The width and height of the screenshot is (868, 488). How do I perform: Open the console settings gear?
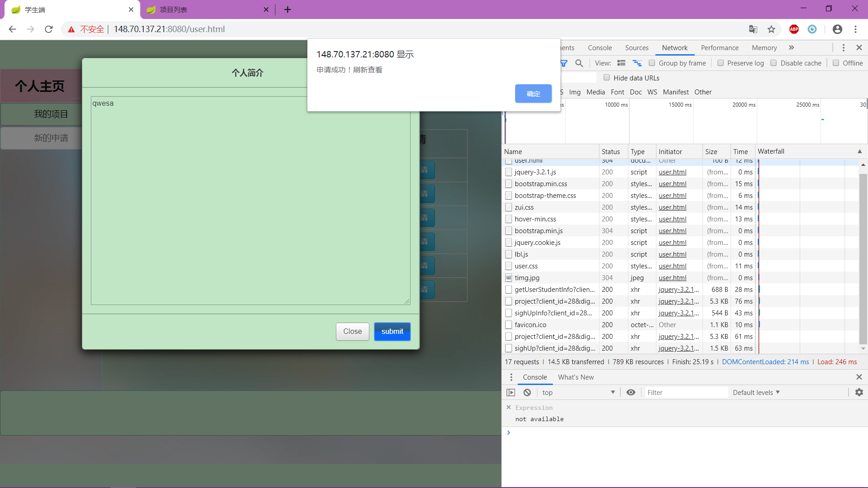pos(859,392)
